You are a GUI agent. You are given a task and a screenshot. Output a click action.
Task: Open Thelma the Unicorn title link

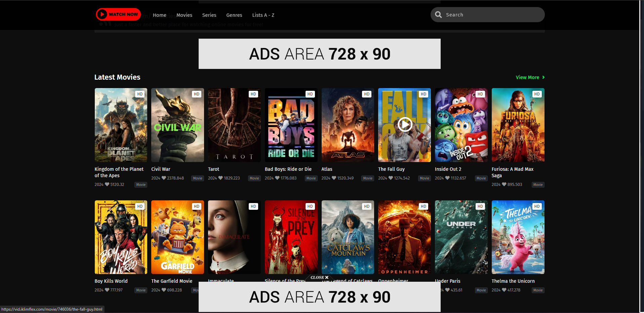pos(513,281)
